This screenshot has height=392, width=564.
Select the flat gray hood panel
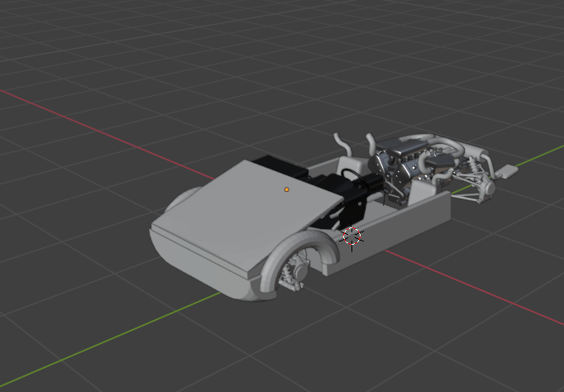(248, 216)
